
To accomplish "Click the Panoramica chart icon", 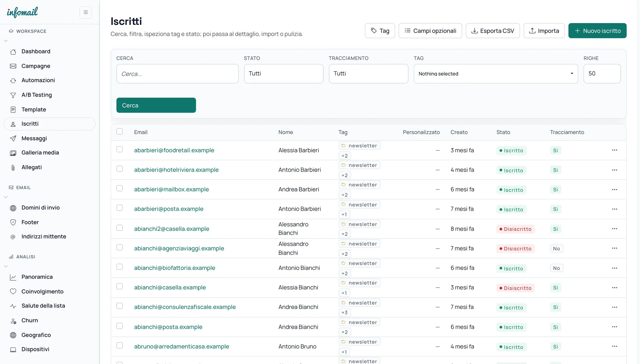I will click(13, 277).
